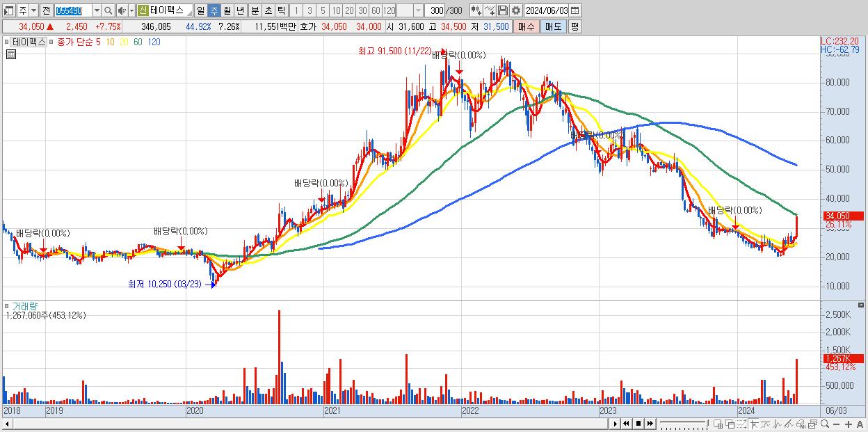Select the 일 daily period
Screen dimensions: 868x432
[201, 10]
